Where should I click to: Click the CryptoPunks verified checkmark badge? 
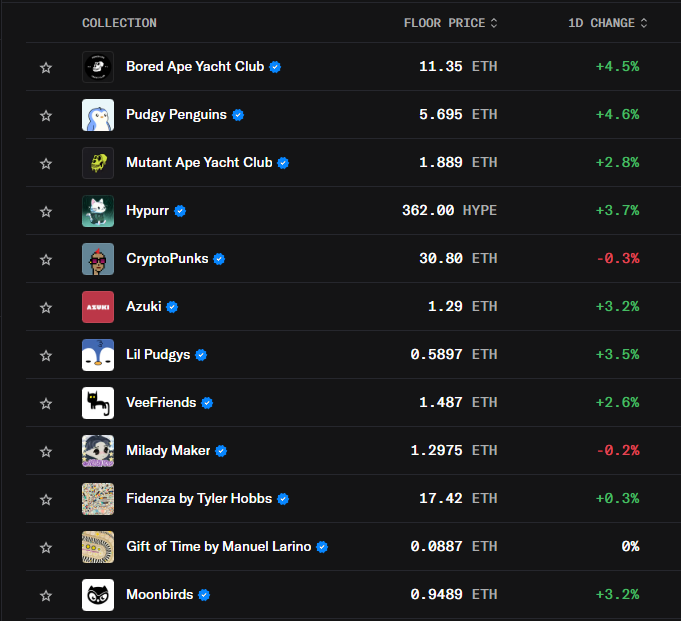tap(219, 259)
